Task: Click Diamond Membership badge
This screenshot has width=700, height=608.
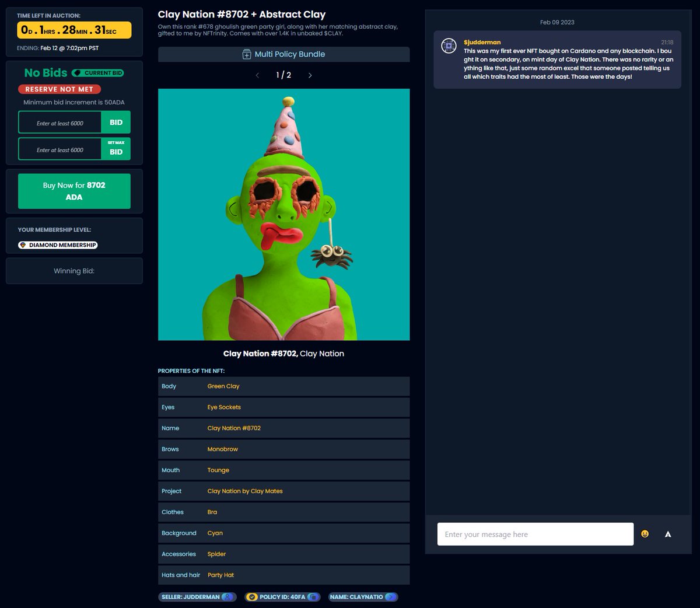Action: click(x=58, y=245)
